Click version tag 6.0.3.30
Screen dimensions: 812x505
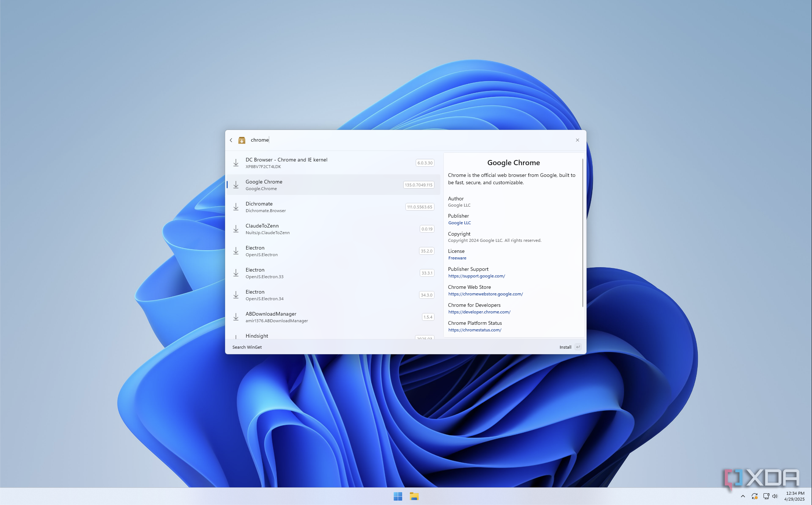pos(425,163)
